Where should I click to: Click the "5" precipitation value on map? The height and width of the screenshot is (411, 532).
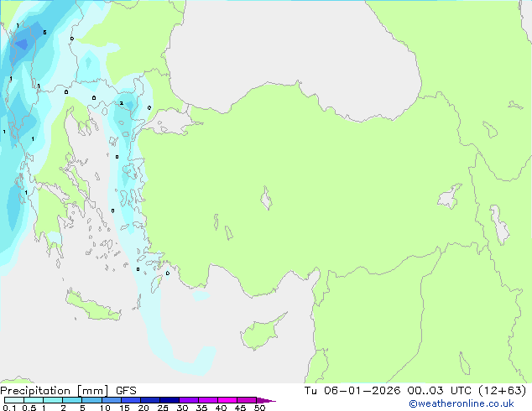[x=44, y=33]
